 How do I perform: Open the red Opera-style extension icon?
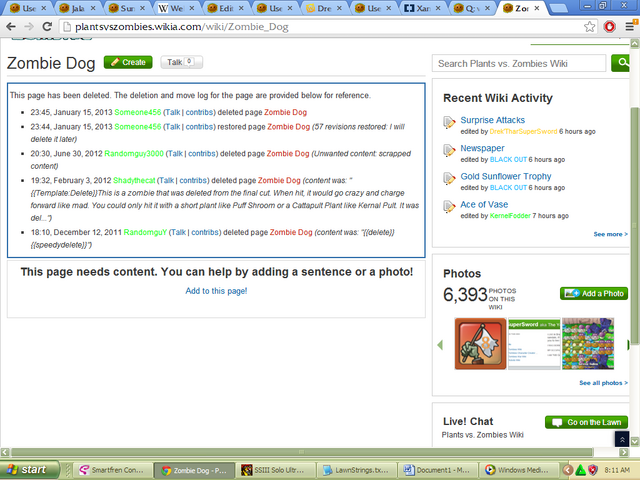click(x=609, y=27)
